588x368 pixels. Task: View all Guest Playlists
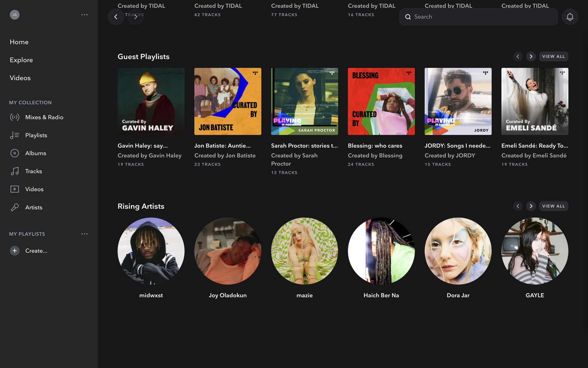(x=553, y=56)
